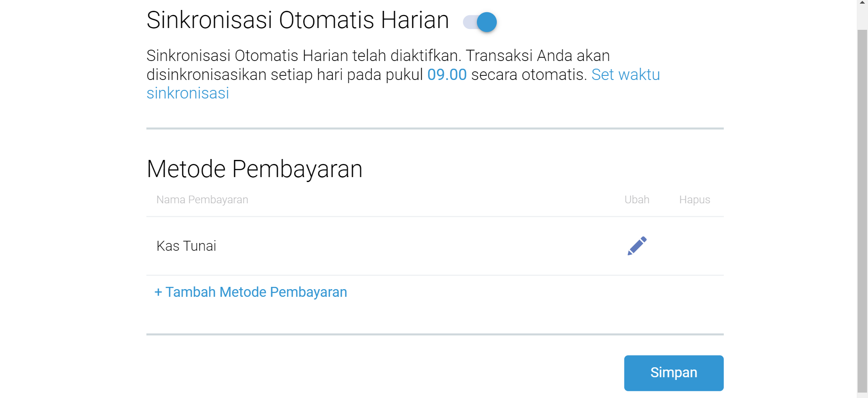Click the scrollbar track above the thumb
This screenshot has height=398, width=868.
click(862, 14)
